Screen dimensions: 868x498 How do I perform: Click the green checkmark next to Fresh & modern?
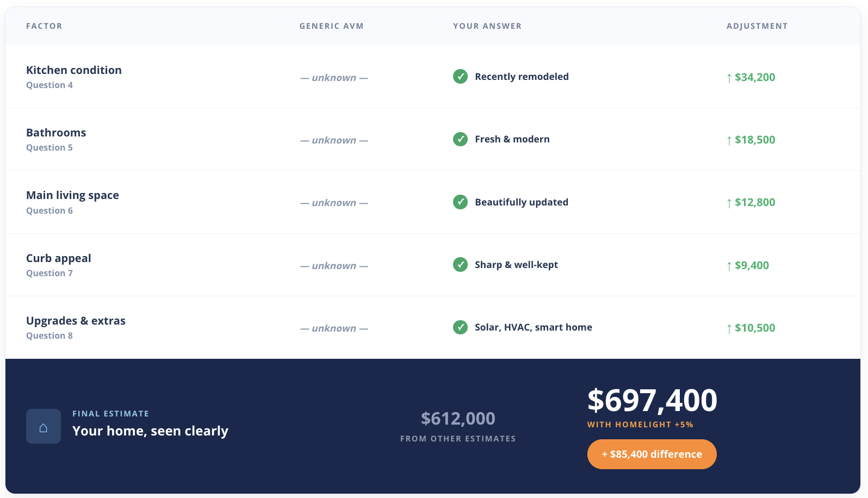(460, 139)
